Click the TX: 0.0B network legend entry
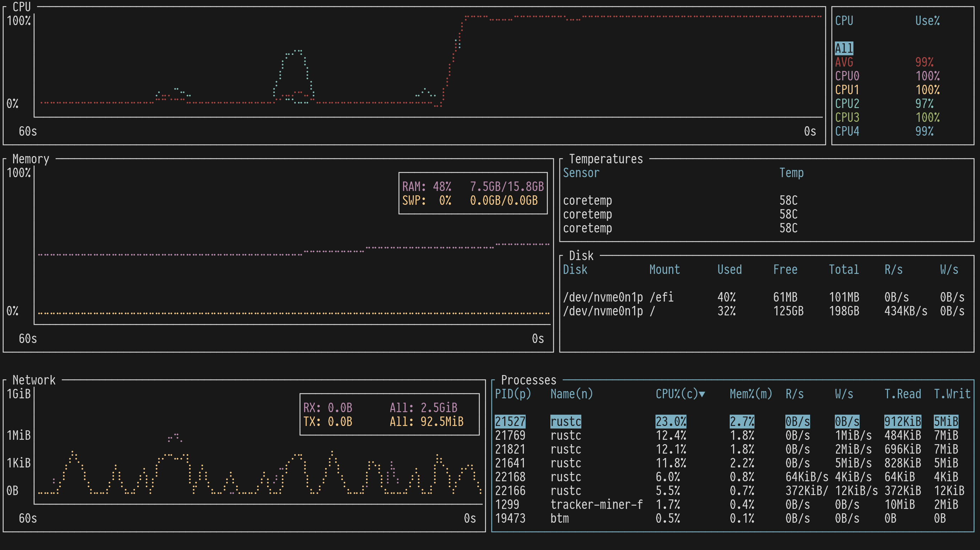The image size is (980, 550). [x=327, y=422]
